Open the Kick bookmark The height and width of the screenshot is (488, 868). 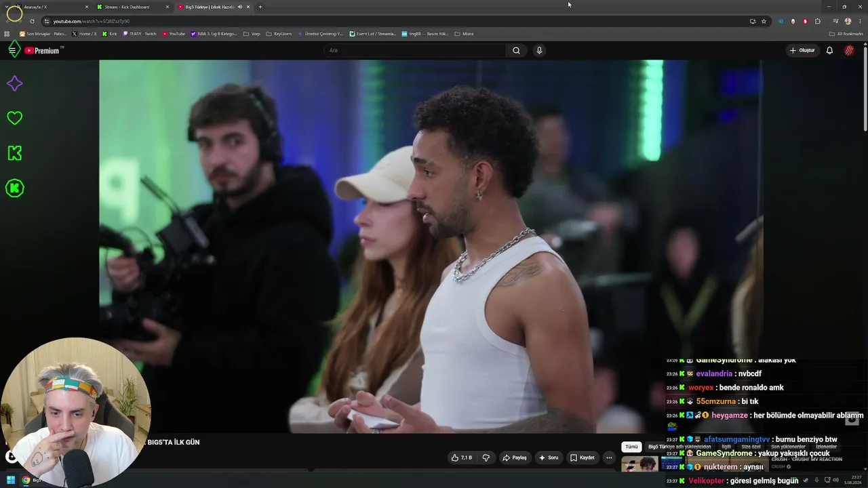pyautogui.click(x=110, y=34)
